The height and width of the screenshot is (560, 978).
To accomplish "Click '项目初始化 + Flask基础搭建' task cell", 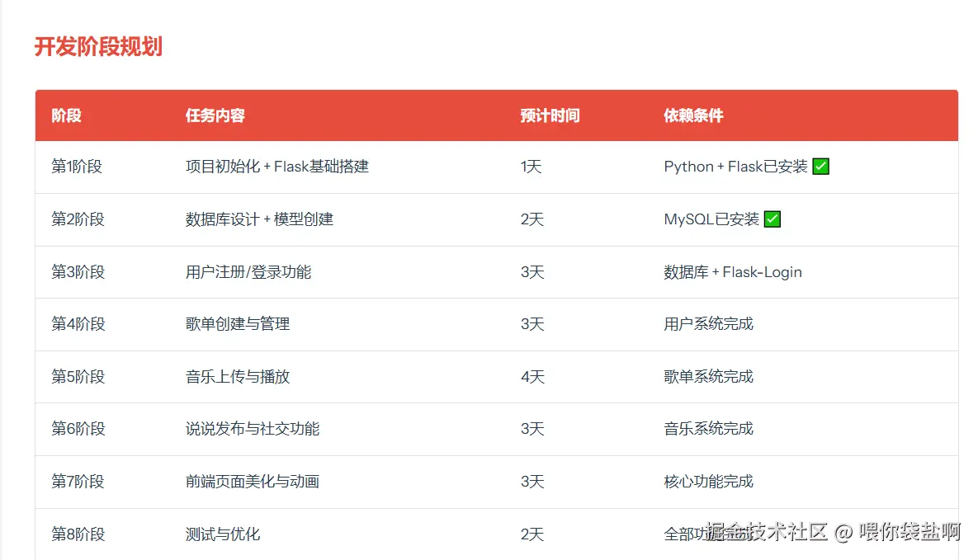I will pos(277,167).
